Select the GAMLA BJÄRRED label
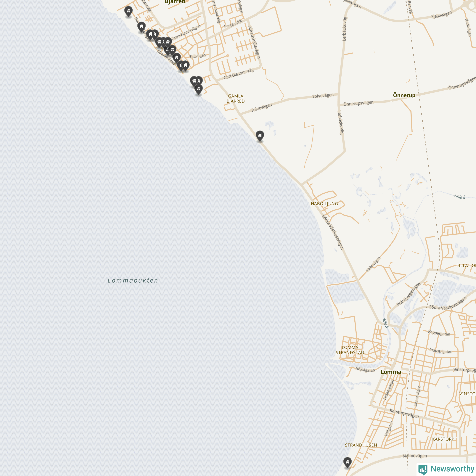Image resolution: width=476 pixels, height=476 pixels. click(x=236, y=99)
